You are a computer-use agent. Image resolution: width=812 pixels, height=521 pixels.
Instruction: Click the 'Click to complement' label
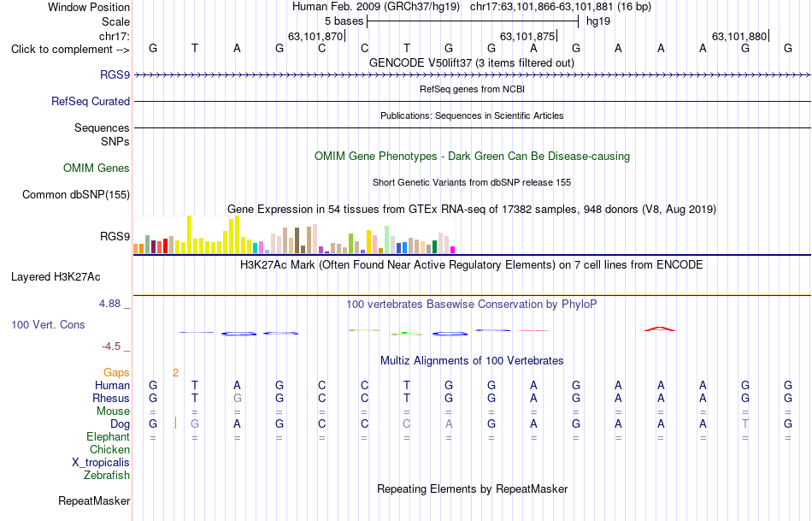click(70, 50)
